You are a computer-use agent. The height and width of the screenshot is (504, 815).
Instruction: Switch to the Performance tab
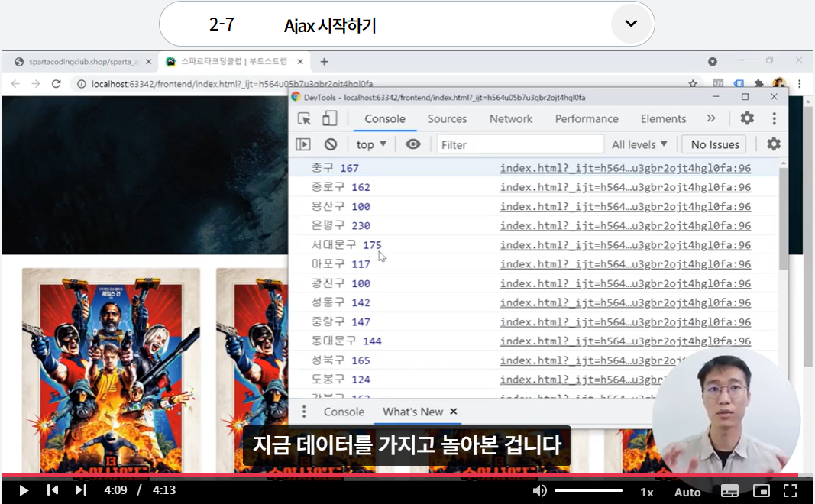pyautogui.click(x=587, y=119)
